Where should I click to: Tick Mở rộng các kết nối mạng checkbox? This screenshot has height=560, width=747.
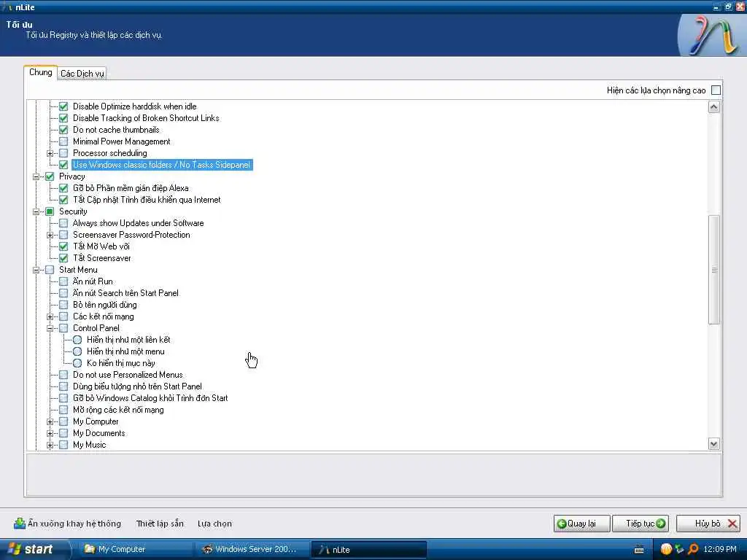click(x=63, y=410)
